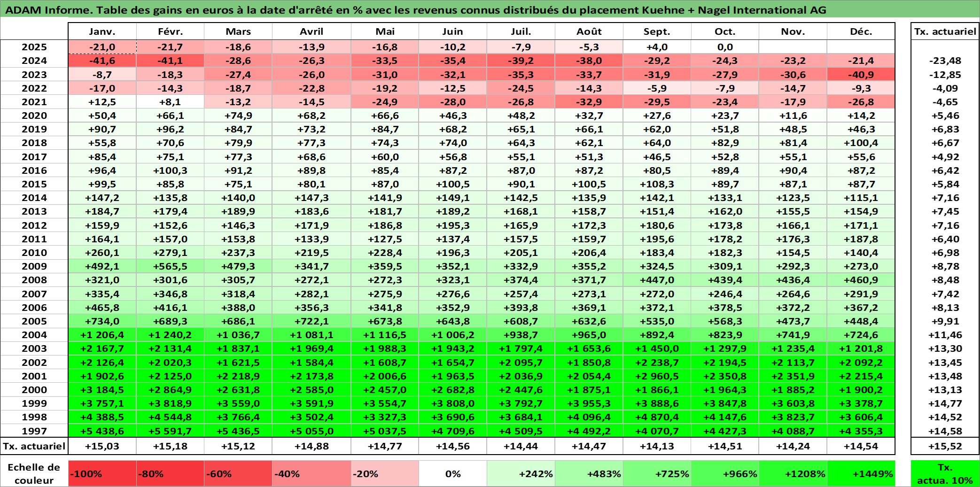Click the +734,0 cell for January 2005
Screen dimensions: 980x487
(x=102, y=321)
